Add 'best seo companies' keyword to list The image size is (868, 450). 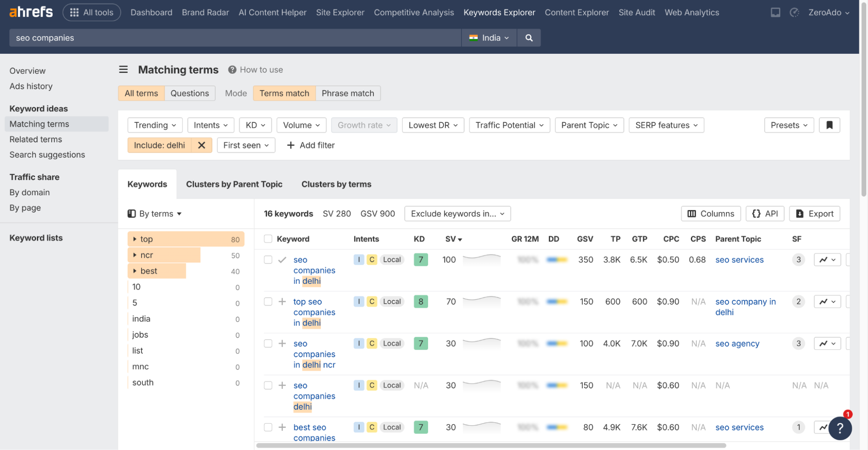click(282, 427)
